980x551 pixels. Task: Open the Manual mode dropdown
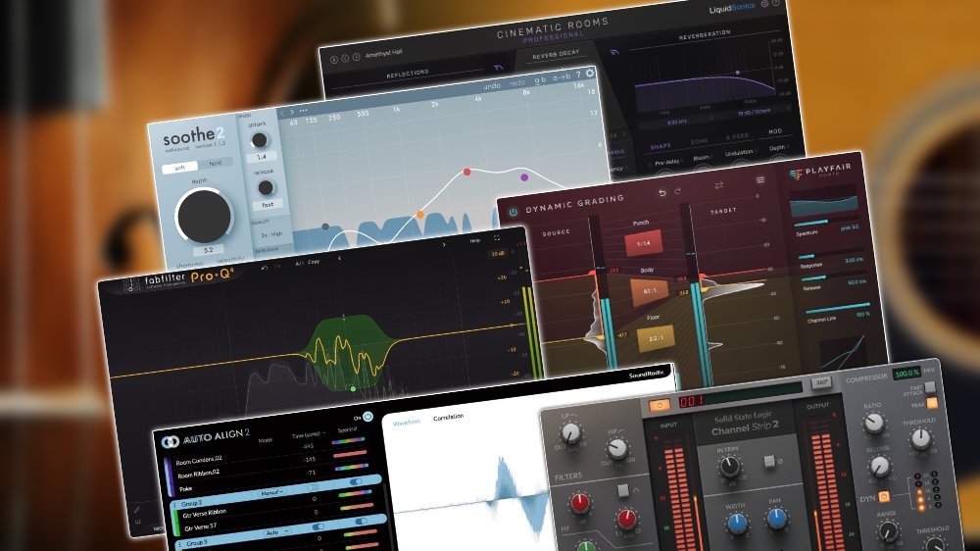272,493
